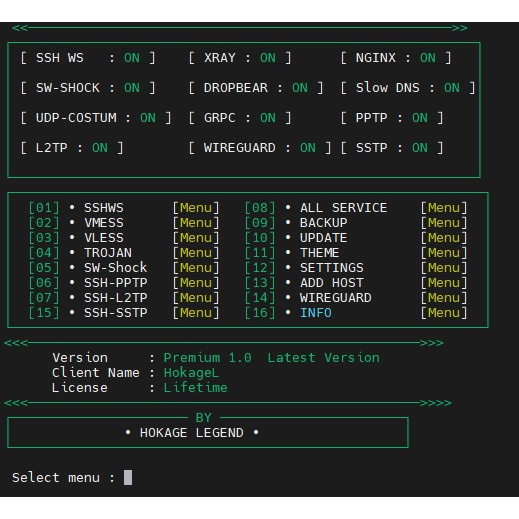
Task: Click the HOKAGE LEGEND banner text
Action: 192,433
